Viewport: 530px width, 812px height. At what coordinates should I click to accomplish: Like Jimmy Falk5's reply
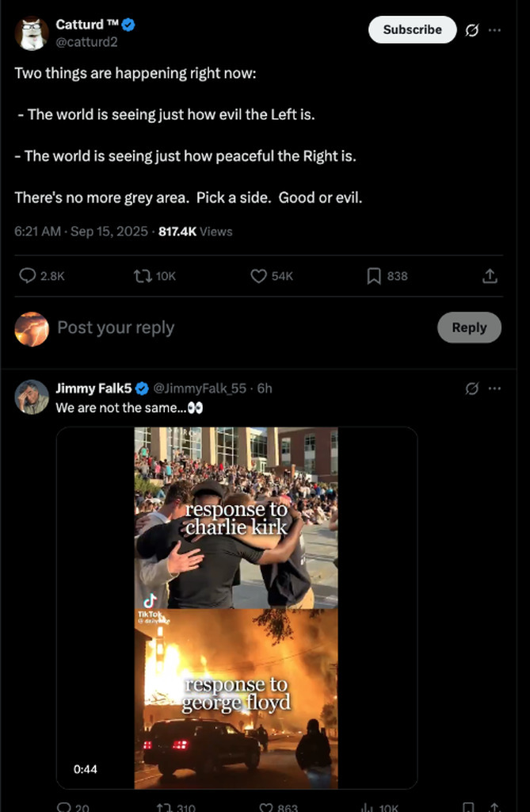coord(266,807)
